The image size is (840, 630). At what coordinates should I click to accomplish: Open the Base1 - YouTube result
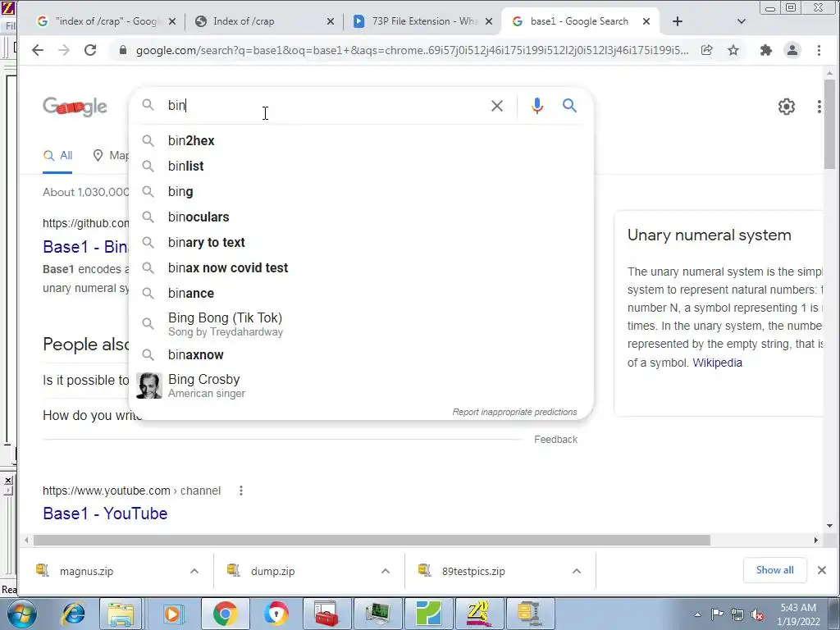[105, 514]
